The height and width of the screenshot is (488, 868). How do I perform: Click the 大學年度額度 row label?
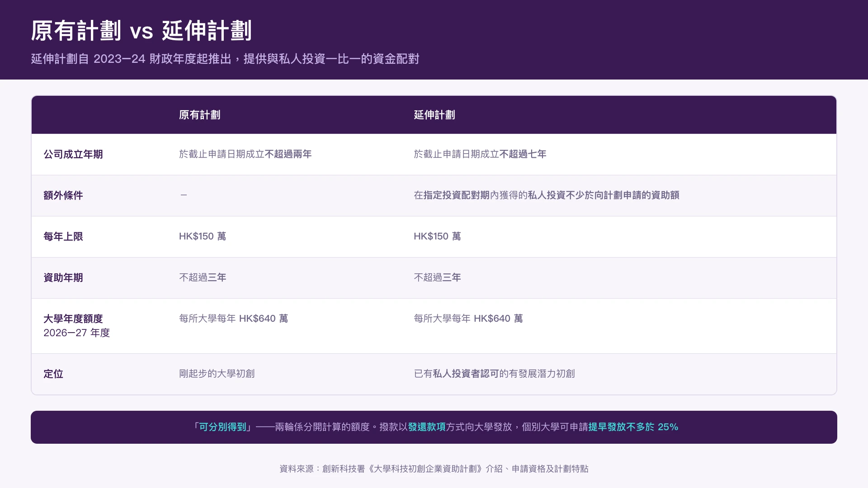pos(73,319)
